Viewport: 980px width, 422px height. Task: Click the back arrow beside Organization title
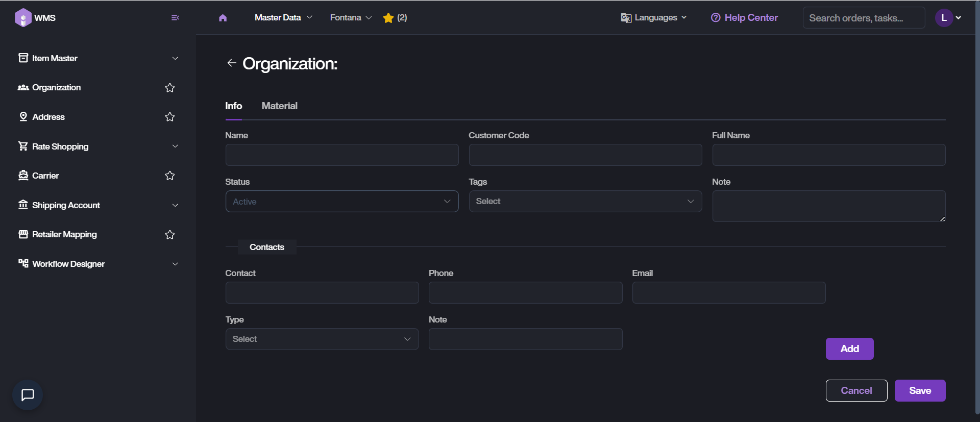[x=232, y=63]
